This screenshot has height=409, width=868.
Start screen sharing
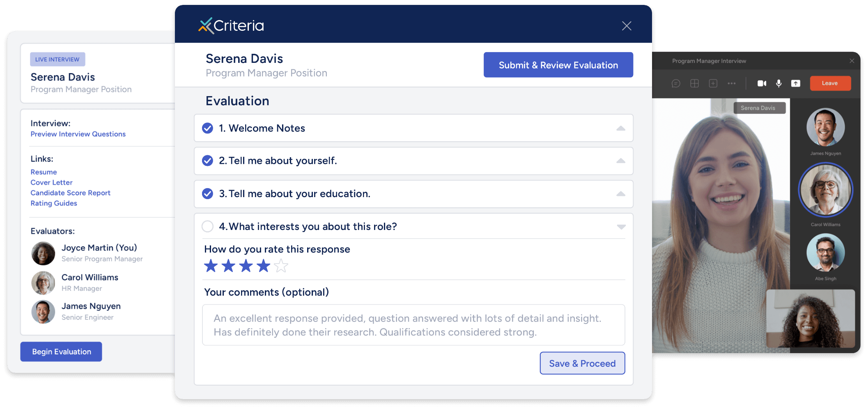[x=796, y=84]
